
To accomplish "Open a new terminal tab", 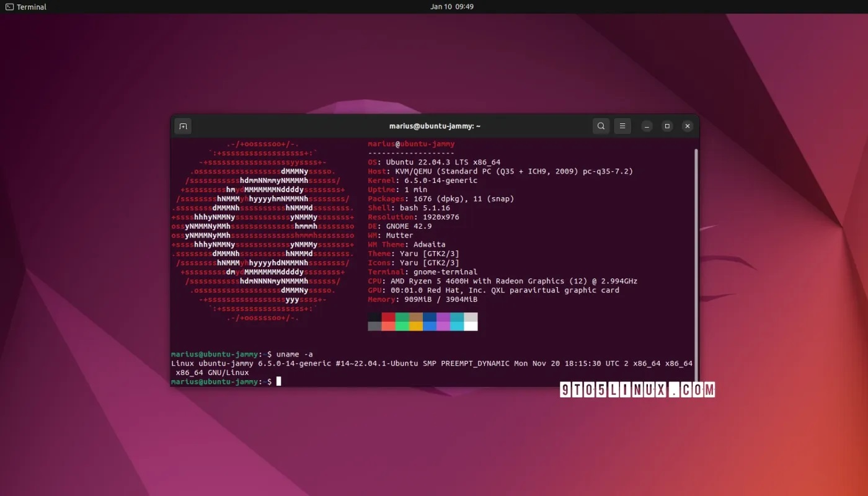I will (x=183, y=126).
